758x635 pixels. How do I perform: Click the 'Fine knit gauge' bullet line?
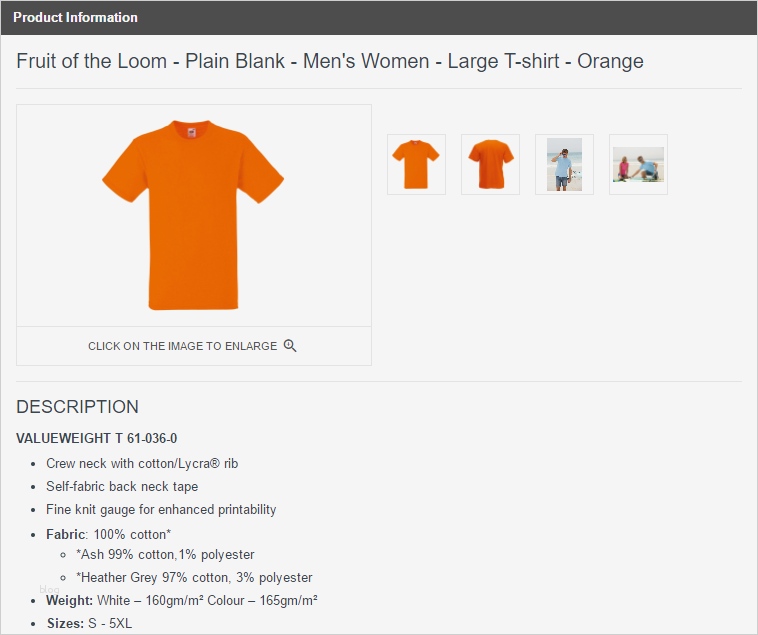[161, 509]
